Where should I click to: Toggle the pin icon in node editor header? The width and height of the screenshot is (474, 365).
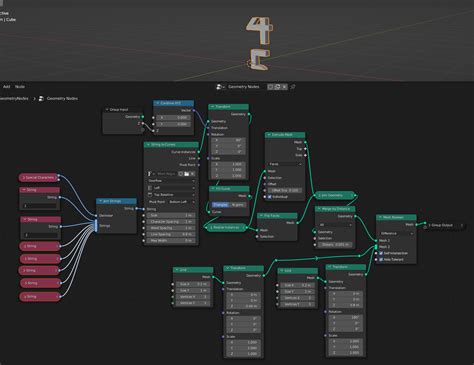click(x=293, y=87)
